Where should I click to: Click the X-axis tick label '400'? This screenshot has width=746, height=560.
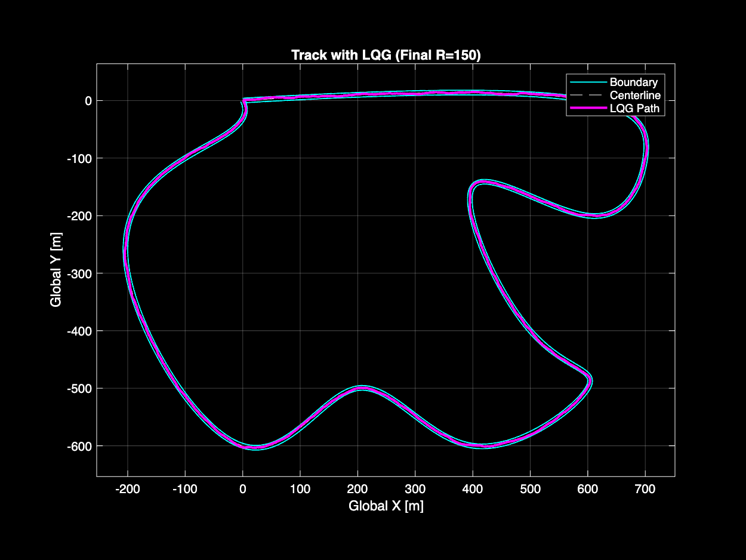(473, 490)
